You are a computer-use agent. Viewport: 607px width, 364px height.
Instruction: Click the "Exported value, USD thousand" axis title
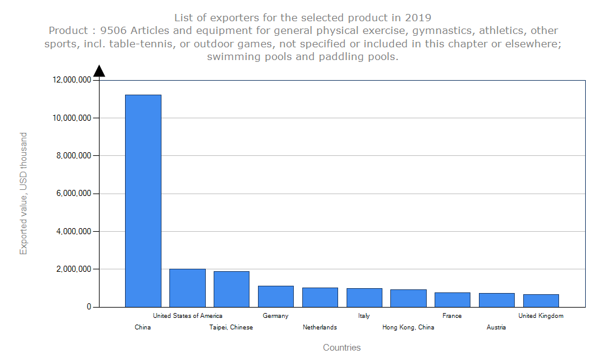(24, 194)
